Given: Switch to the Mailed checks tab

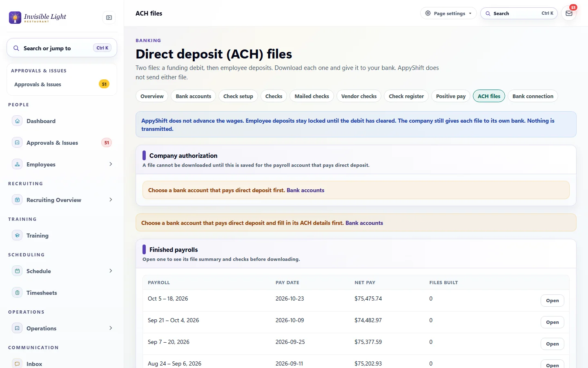Looking at the screenshot, I should pos(312,96).
